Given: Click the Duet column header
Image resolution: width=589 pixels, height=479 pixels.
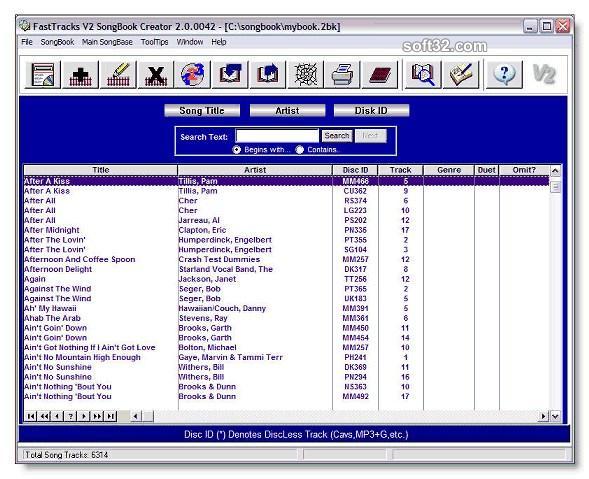Looking at the screenshot, I should tap(487, 170).
